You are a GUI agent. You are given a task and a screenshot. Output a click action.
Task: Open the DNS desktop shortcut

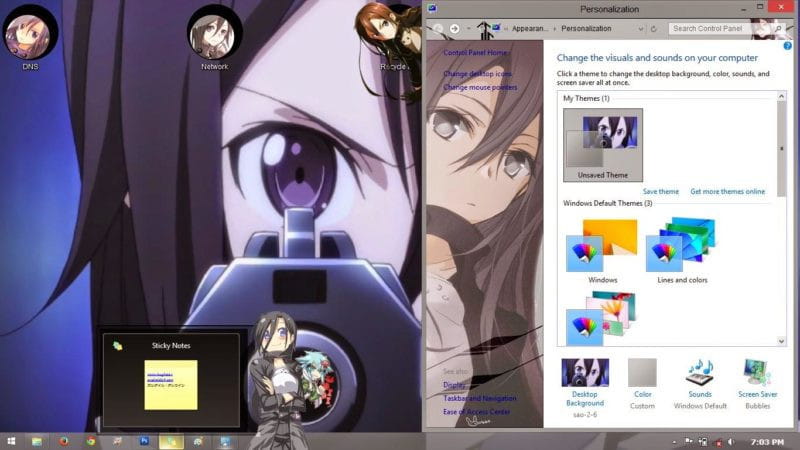click(x=30, y=33)
